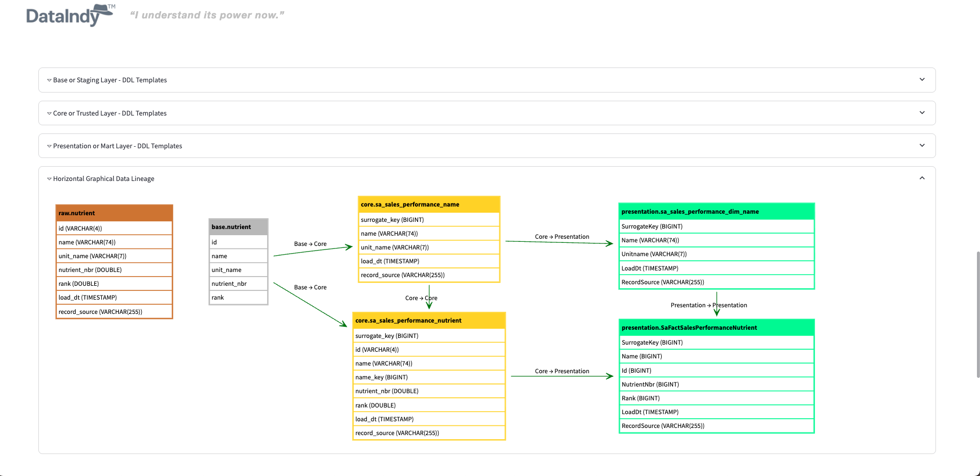Viewport: 980px width, 476px height.
Task: Expand Presentation or Mart Layer DDL Templates
Action: [x=117, y=146]
